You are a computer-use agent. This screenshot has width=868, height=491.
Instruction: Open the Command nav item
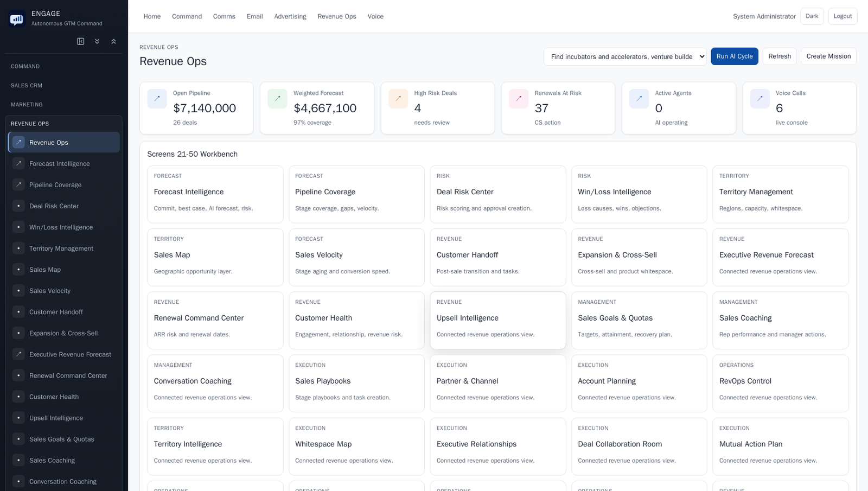click(x=187, y=16)
